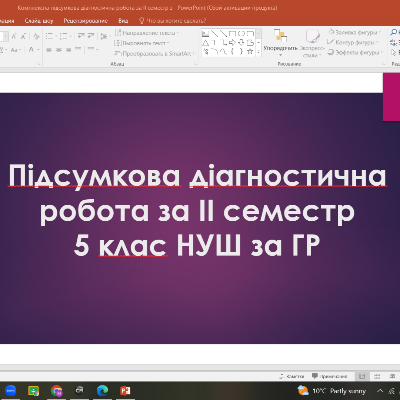Select the text box shape in gallery
The width and height of the screenshot is (400, 400).
point(205,33)
